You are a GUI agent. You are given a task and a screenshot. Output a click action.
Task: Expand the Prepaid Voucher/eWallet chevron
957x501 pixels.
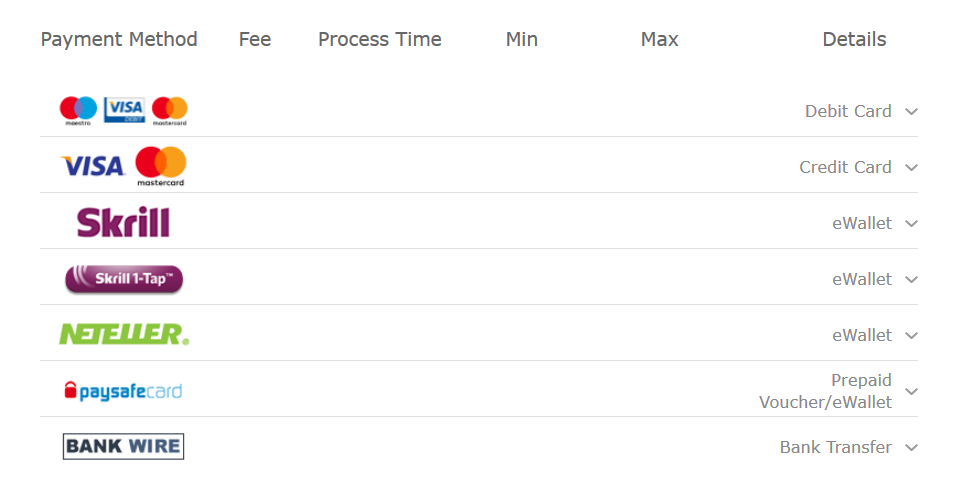(911, 392)
